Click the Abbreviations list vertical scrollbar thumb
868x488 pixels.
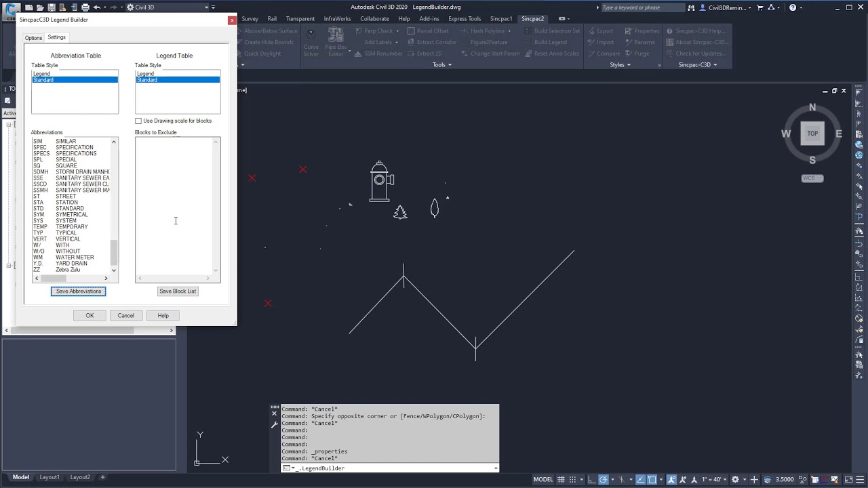[x=114, y=252]
